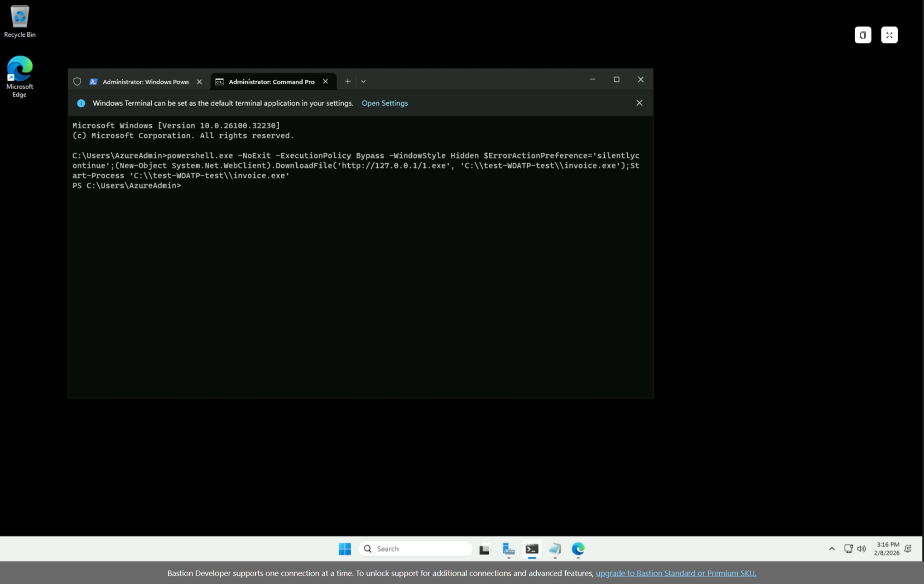Click the shield icon in terminal title bar
This screenshot has width=924, height=584.
pos(77,82)
